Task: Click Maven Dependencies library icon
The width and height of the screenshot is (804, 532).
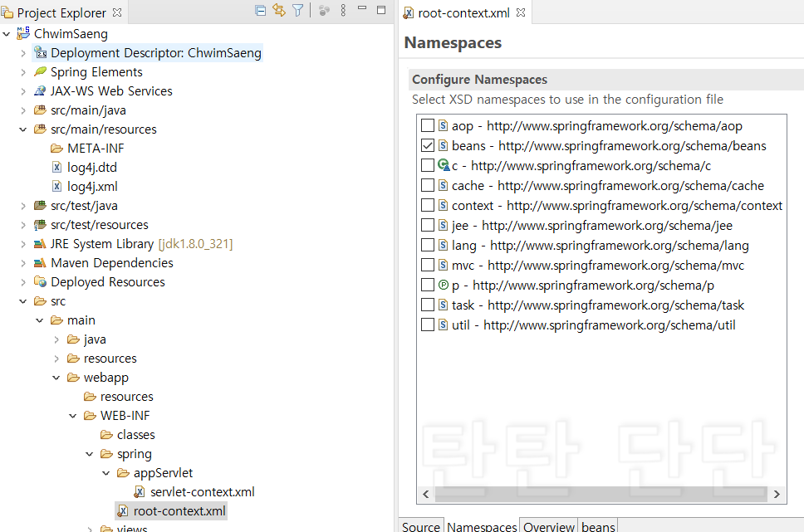Action: coord(40,263)
